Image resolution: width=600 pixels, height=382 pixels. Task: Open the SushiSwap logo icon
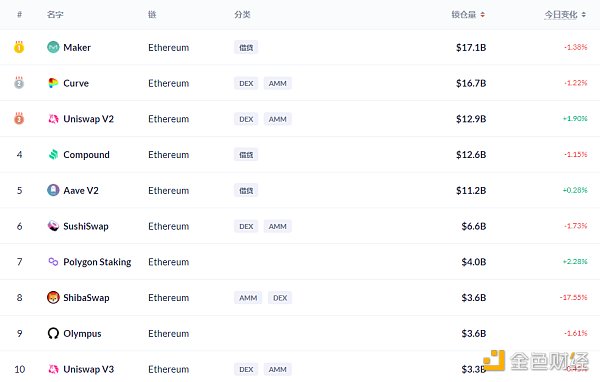coord(53,226)
